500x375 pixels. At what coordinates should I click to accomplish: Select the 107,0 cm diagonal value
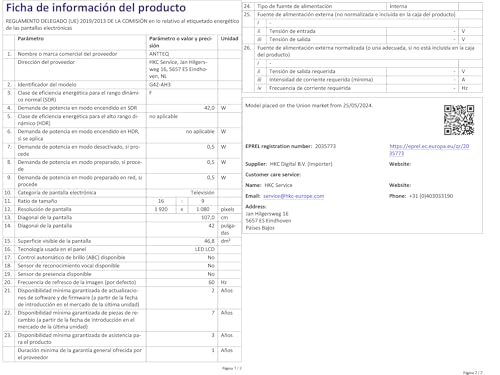[x=208, y=217]
